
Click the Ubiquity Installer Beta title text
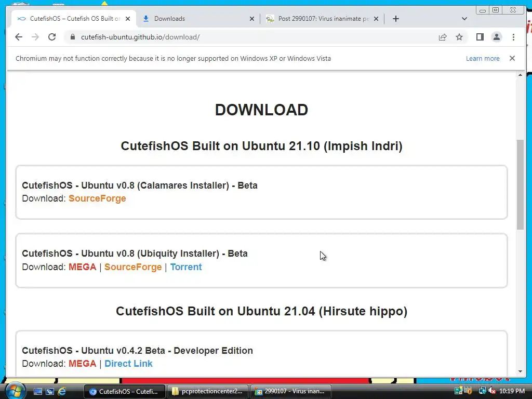click(135, 254)
